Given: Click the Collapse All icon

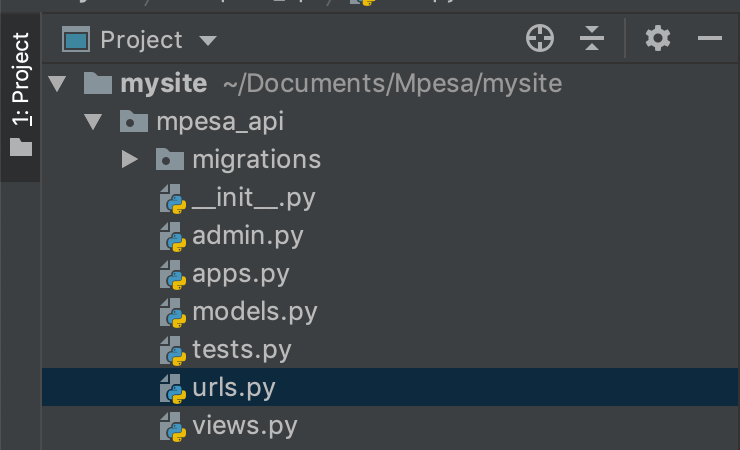Looking at the screenshot, I should pyautogui.click(x=592, y=38).
